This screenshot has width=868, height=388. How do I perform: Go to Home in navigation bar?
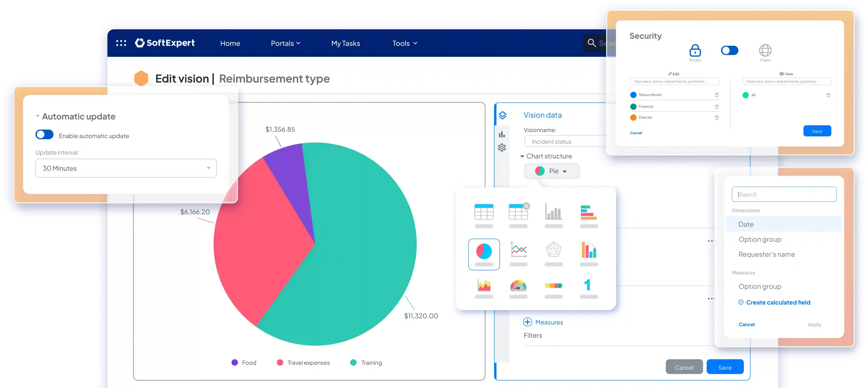pos(230,44)
